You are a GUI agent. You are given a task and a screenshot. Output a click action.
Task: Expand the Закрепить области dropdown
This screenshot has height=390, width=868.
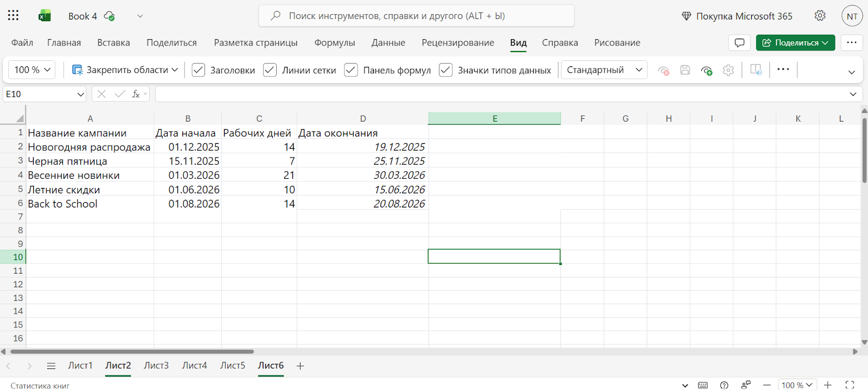click(125, 70)
